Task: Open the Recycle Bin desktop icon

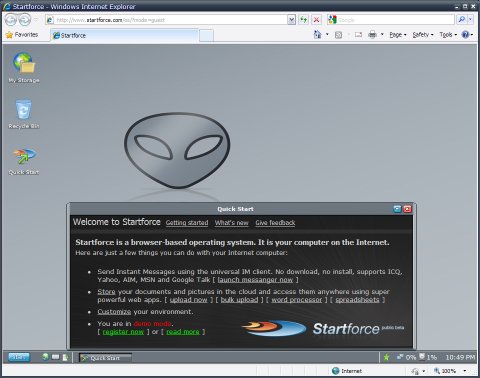Action: pos(24,114)
